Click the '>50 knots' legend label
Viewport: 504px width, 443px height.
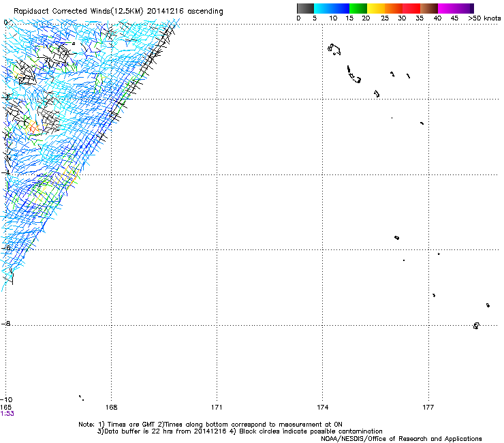pyautogui.click(x=484, y=18)
